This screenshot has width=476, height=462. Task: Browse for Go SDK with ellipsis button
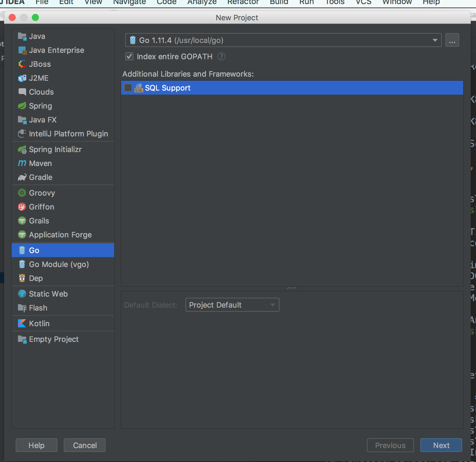pyautogui.click(x=452, y=40)
